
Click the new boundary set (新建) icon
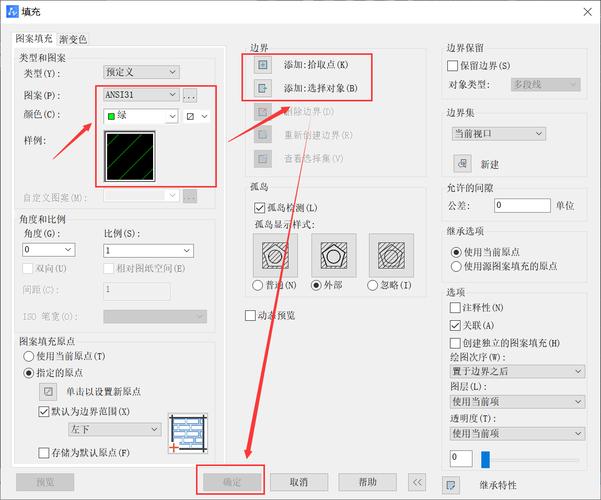coord(463,164)
